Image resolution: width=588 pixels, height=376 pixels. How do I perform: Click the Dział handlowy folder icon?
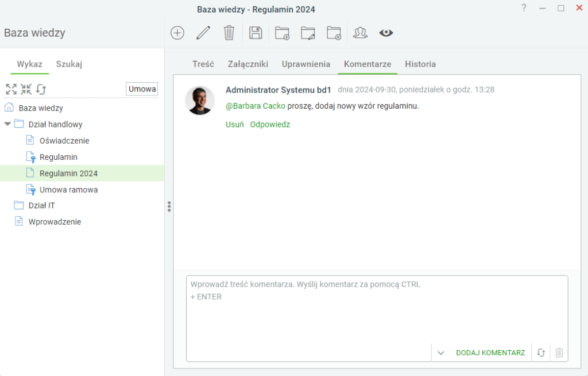point(19,124)
